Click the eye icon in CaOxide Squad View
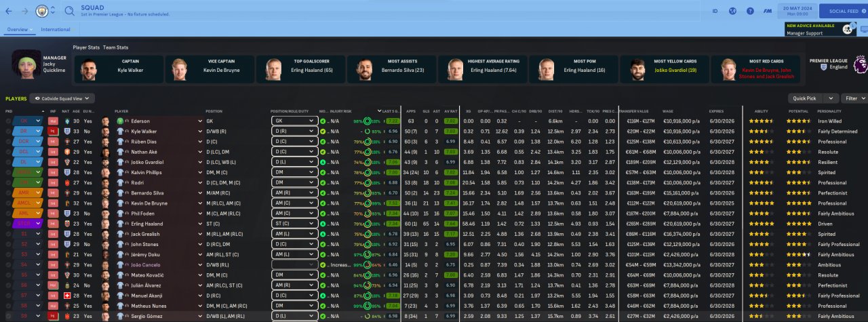This screenshot has height=322, width=868. (x=38, y=98)
